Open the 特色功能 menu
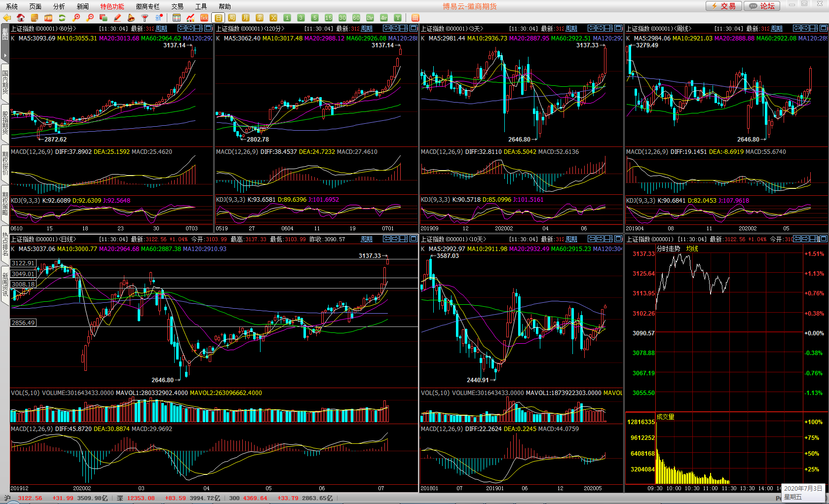Image resolution: width=829 pixels, height=504 pixels. pyautogui.click(x=112, y=6)
